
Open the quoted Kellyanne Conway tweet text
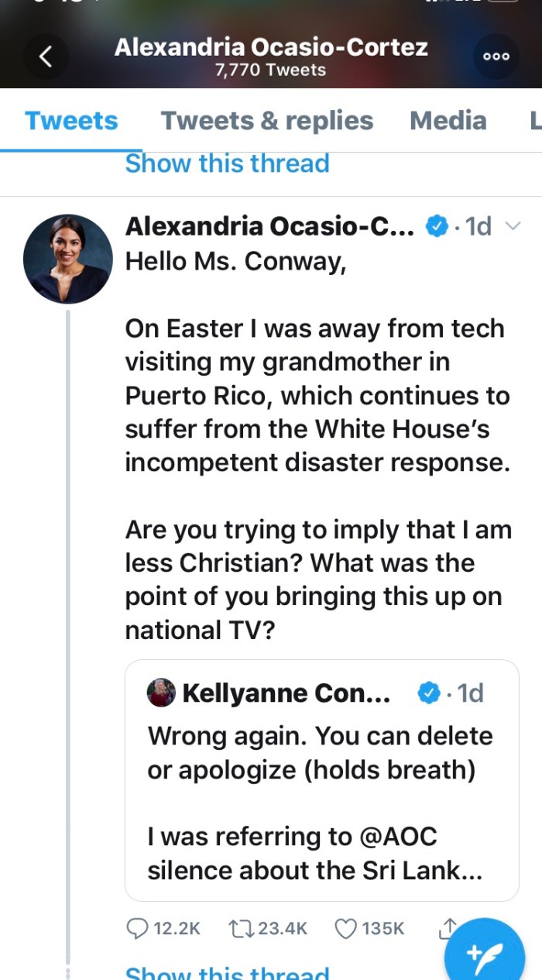[321, 802]
